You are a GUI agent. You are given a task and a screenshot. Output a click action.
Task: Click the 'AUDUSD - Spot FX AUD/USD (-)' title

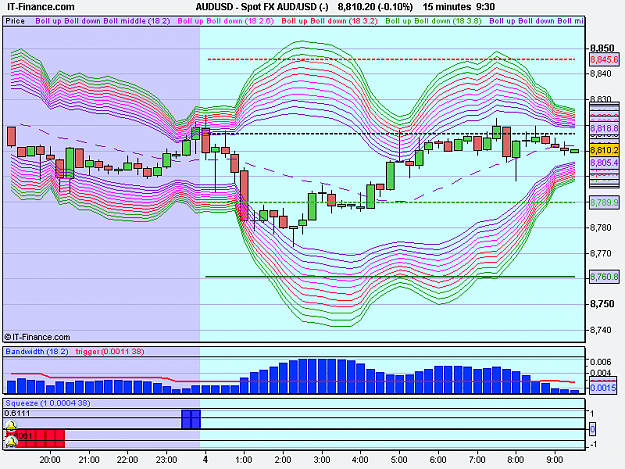[262, 7]
